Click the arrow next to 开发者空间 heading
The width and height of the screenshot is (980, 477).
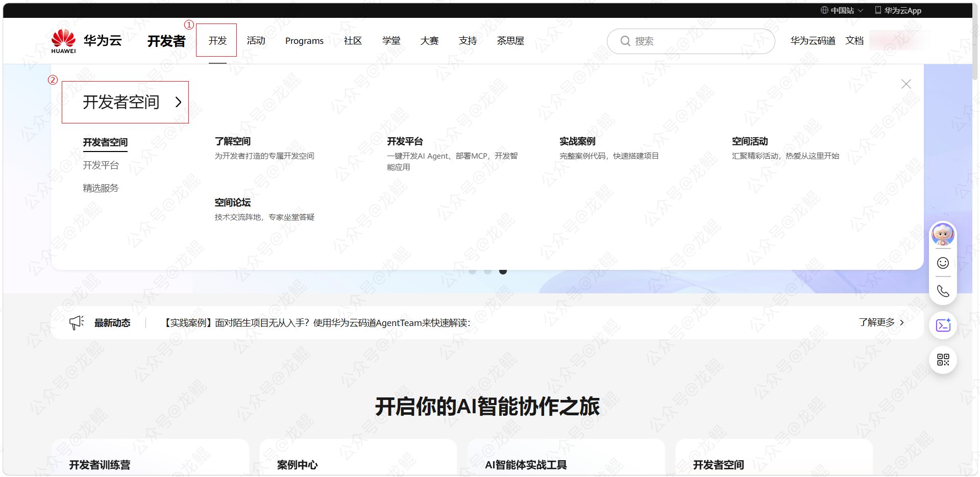pos(178,102)
